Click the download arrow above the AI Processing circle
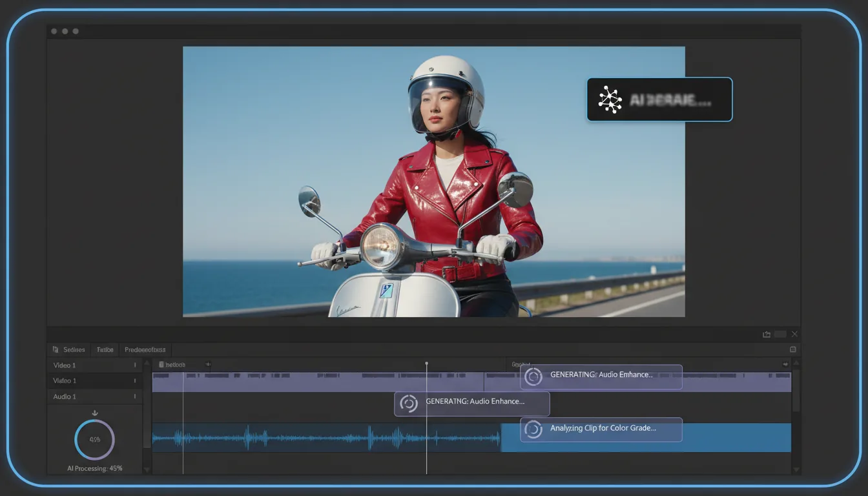This screenshot has height=496, width=868. point(94,412)
